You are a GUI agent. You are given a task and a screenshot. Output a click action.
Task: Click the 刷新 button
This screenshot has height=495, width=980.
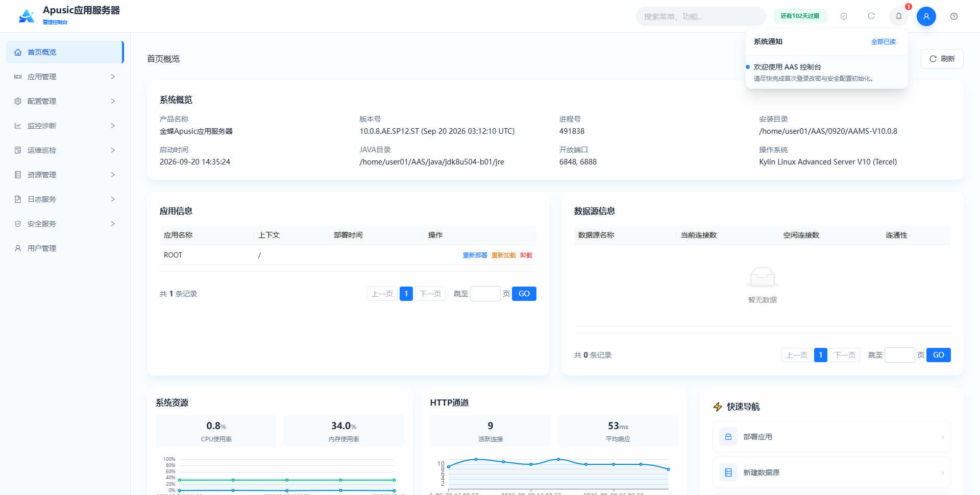click(x=942, y=59)
